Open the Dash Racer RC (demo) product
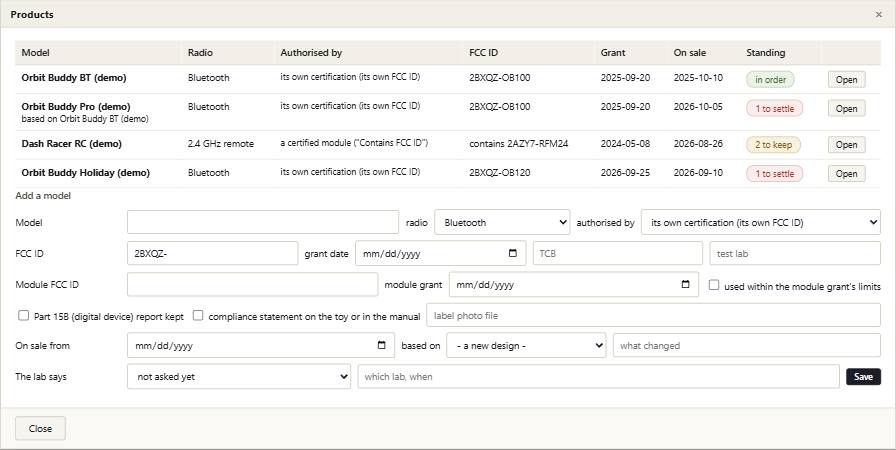The height and width of the screenshot is (450, 896). coord(846,145)
